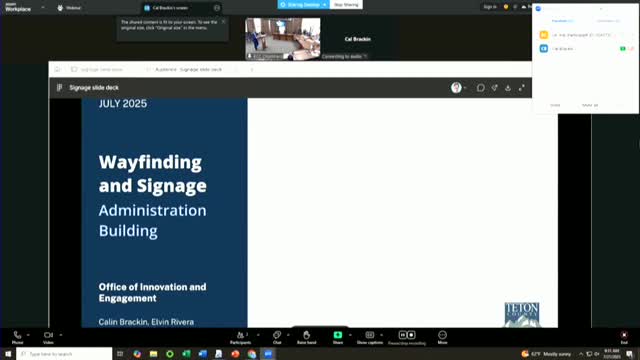640x360 pixels.
Task: Select the Webinar tab in the top bar
Action: coord(69,8)
